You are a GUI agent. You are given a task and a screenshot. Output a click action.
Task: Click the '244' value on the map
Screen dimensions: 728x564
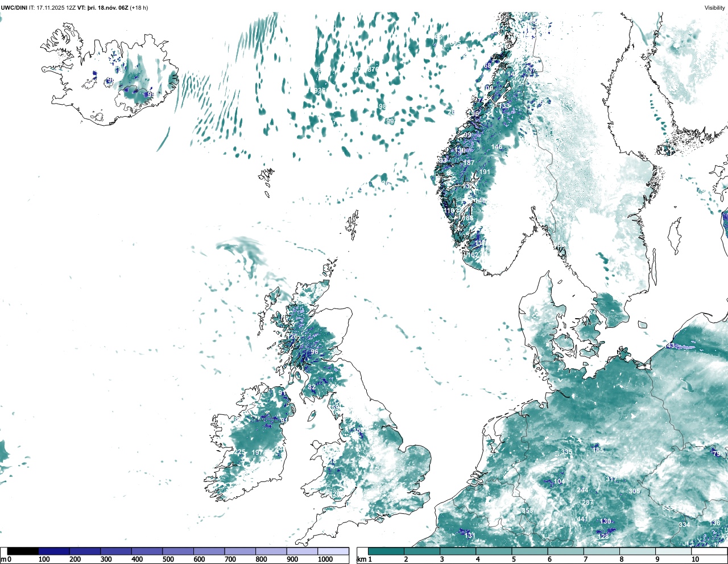click(582, 491)
